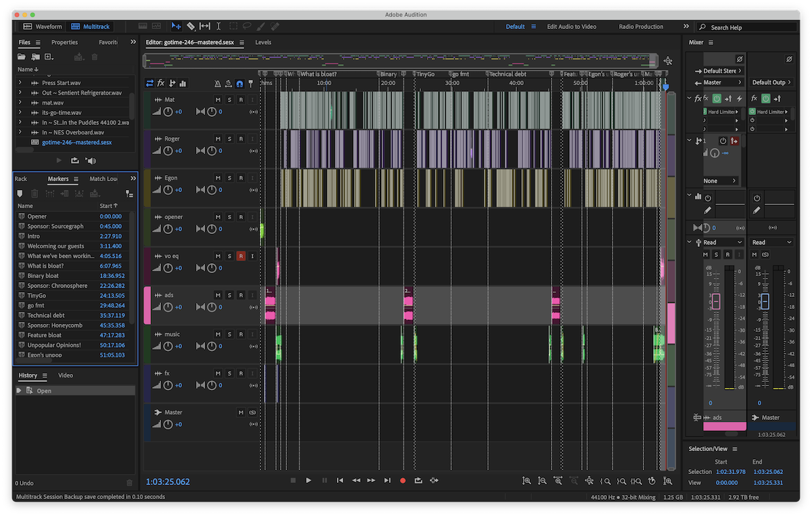Screen dimensions: 812x516
Task: Open the Video panel tab
Action: point(66,375)
